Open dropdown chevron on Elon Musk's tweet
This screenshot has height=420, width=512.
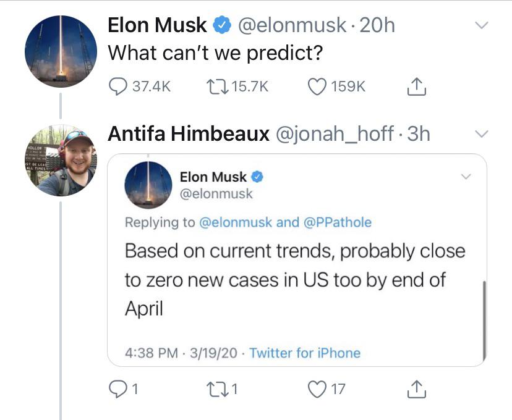click(x=480, y=25)
